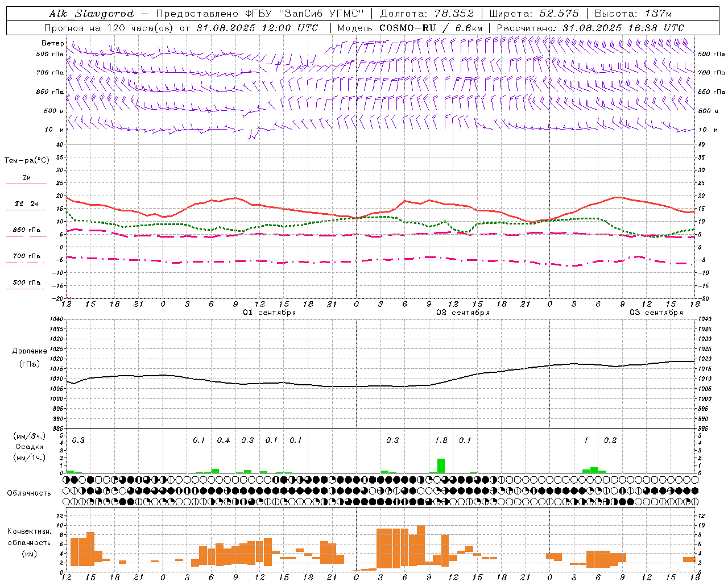Click the precipitation value '0.4'
The image size is (728, 582).
(x=223, y=440)
